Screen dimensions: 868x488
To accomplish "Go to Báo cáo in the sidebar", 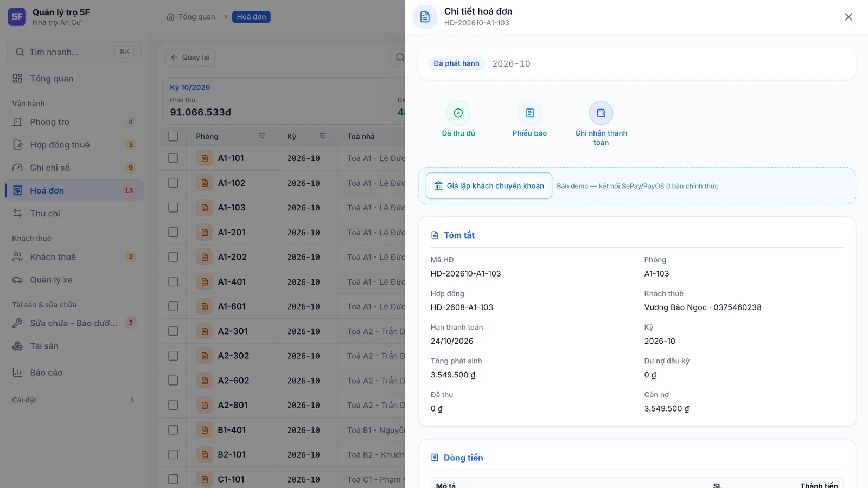I will coord(74,373).
